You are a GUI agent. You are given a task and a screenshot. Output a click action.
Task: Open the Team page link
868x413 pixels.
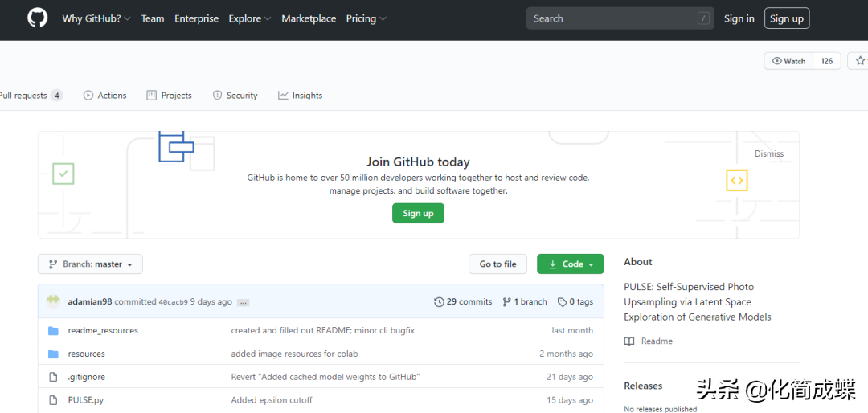[x=152, y=18]
